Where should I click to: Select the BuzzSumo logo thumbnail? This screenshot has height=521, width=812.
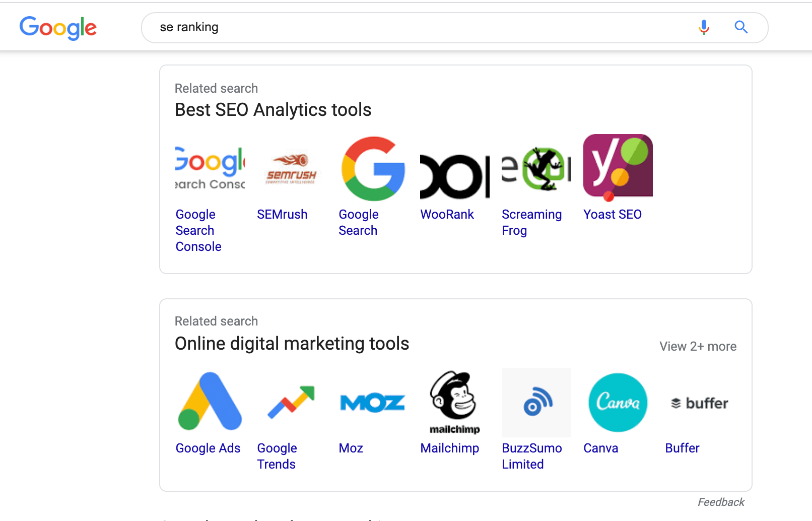[536, 403]
